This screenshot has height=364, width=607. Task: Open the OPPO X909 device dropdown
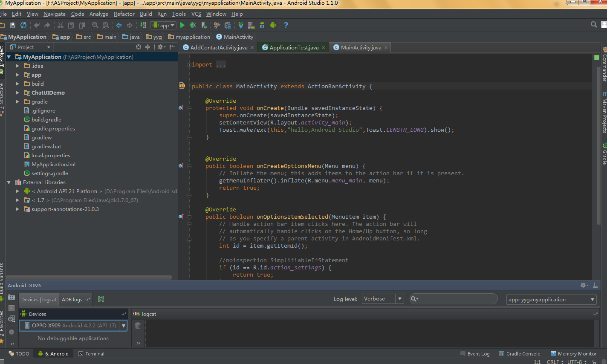click(73, 326)
